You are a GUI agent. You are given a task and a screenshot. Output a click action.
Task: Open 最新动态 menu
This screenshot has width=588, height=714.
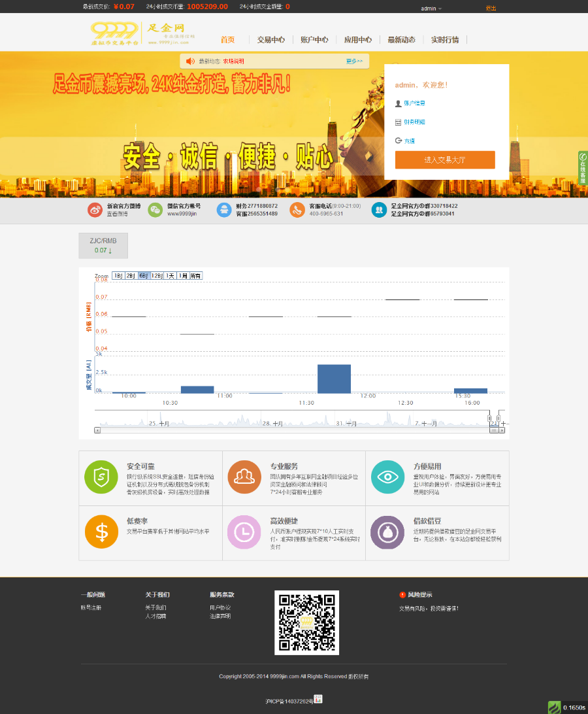point(401,40)
